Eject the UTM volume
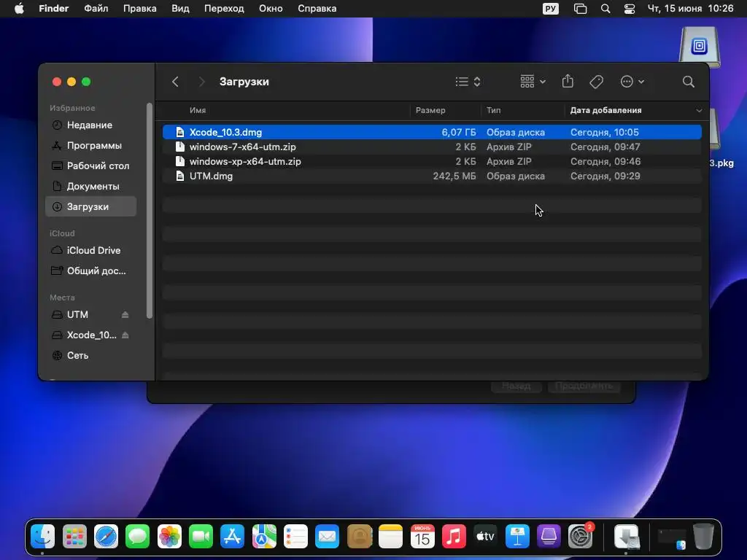The height and width of the screenshot is (560, 747). coord(125,315)
